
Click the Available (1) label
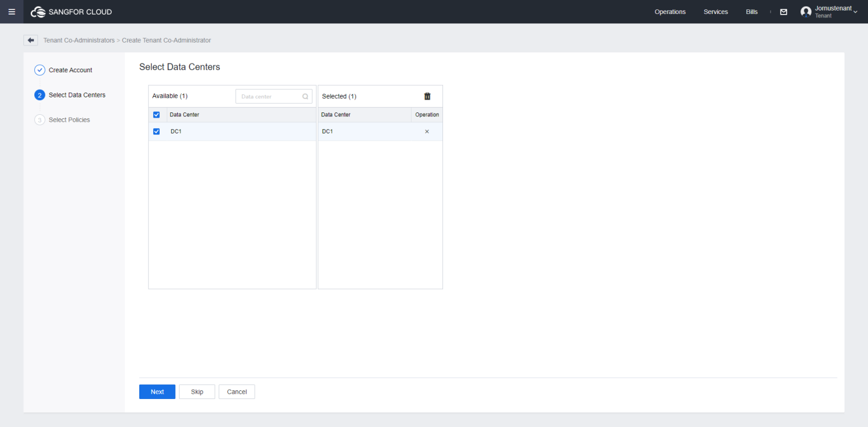click(x=170, y=96)
